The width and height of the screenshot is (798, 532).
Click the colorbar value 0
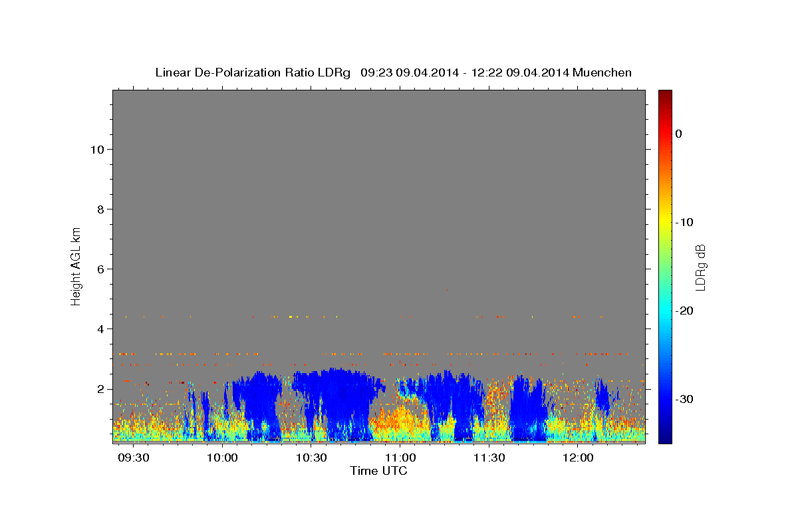click(x=679, y=134)
